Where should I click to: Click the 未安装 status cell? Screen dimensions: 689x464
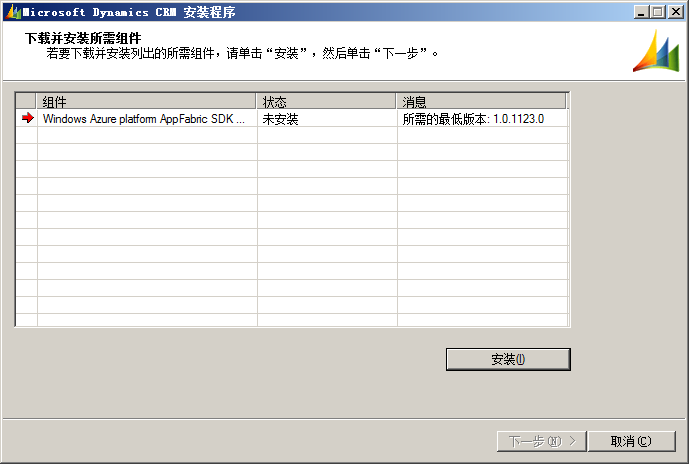[x=327, y=119]
